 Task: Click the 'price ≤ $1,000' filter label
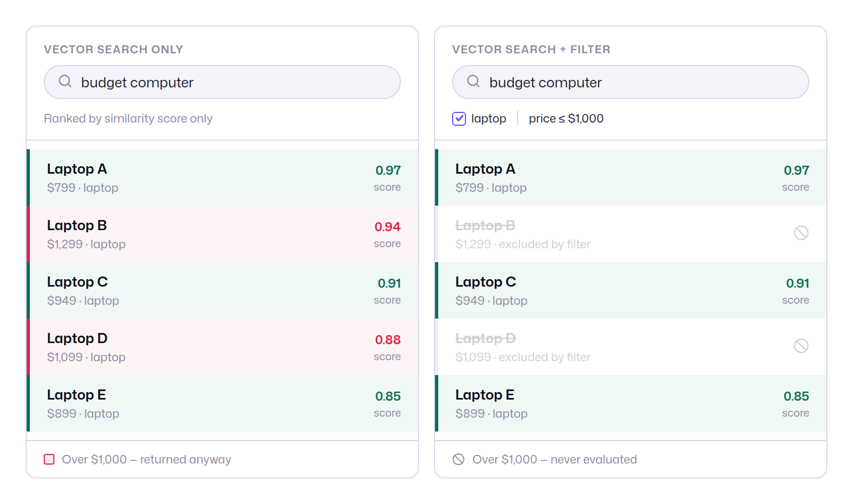coord(566,118)
